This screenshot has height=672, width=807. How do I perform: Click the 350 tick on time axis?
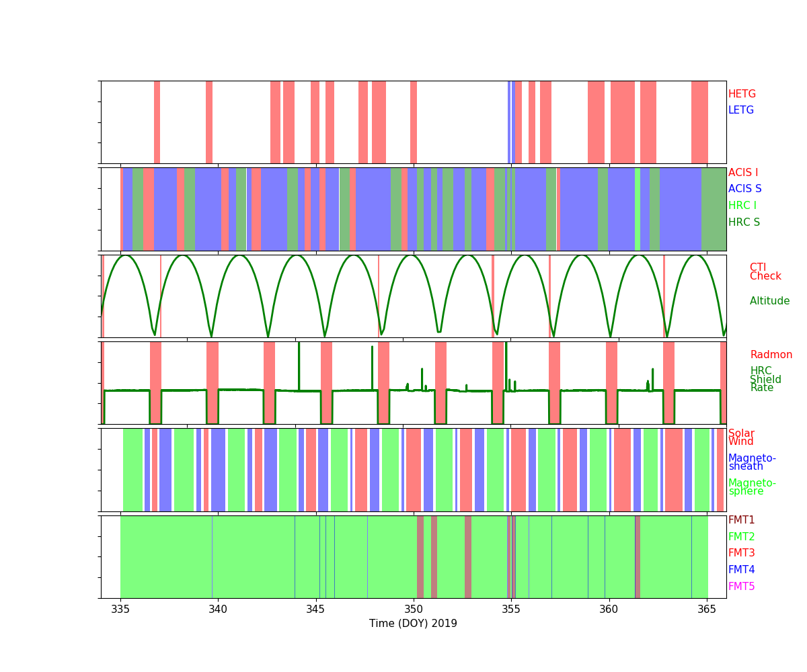[x=413, y=609]
